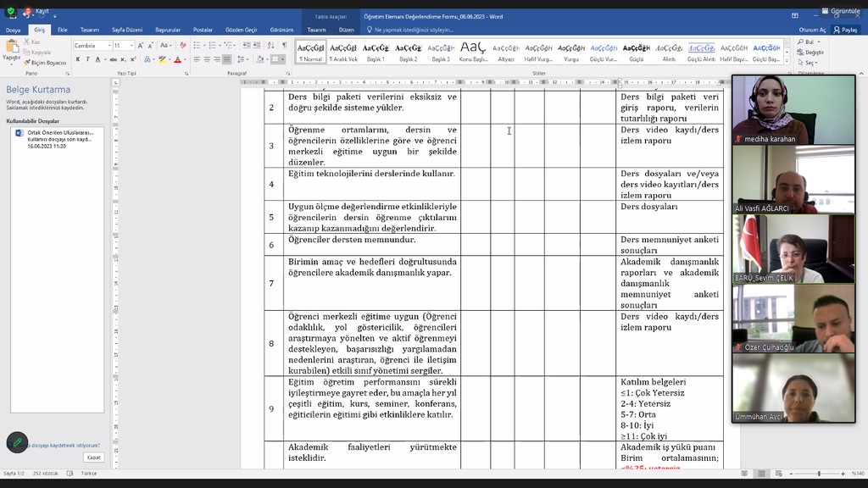Image resolution: width=868 pixels, height=488 pixels.
Task: Click the Paylaş share button
Action: pos(845,30)
